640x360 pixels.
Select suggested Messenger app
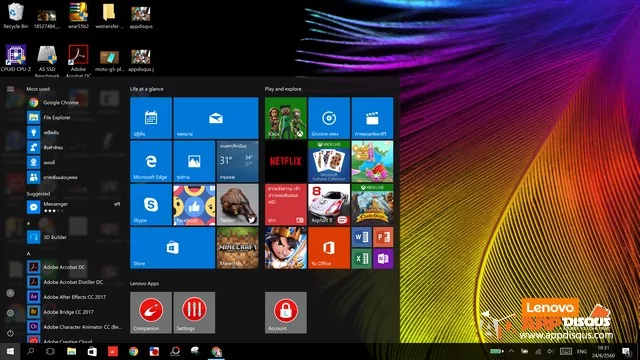(75, 207)
